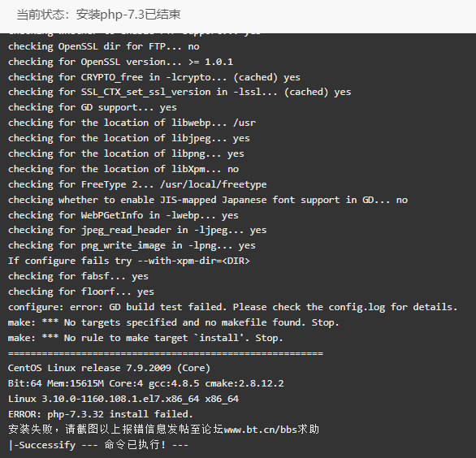The width and height of the screenshot is (476, 458).
Task: Click the 'No rule to make target install' line
Action: pyautogui.click(x=145, y=338)
